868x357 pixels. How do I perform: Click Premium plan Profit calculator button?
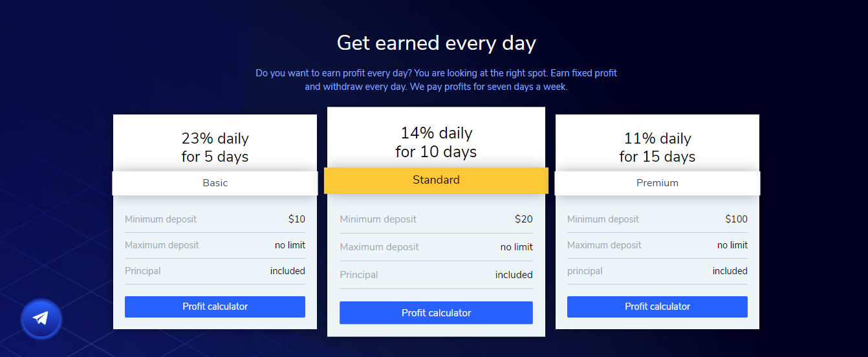click(x=657, y=307)
